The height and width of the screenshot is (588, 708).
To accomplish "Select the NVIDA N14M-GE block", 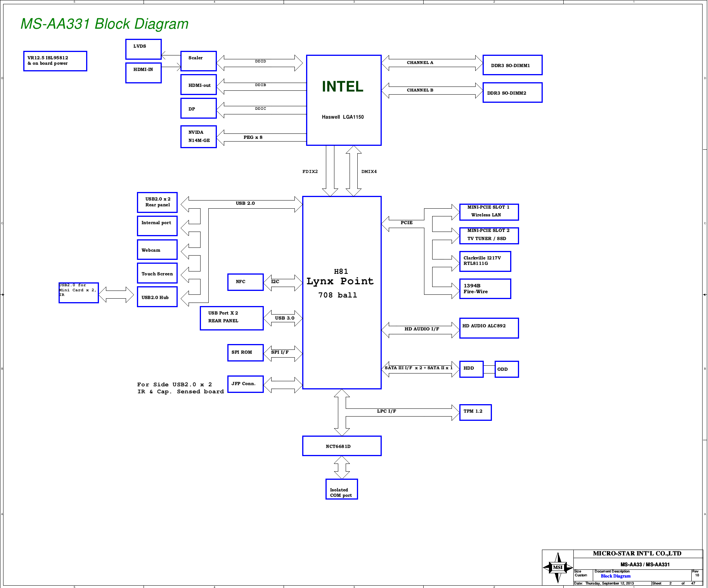I will (199, 137).
